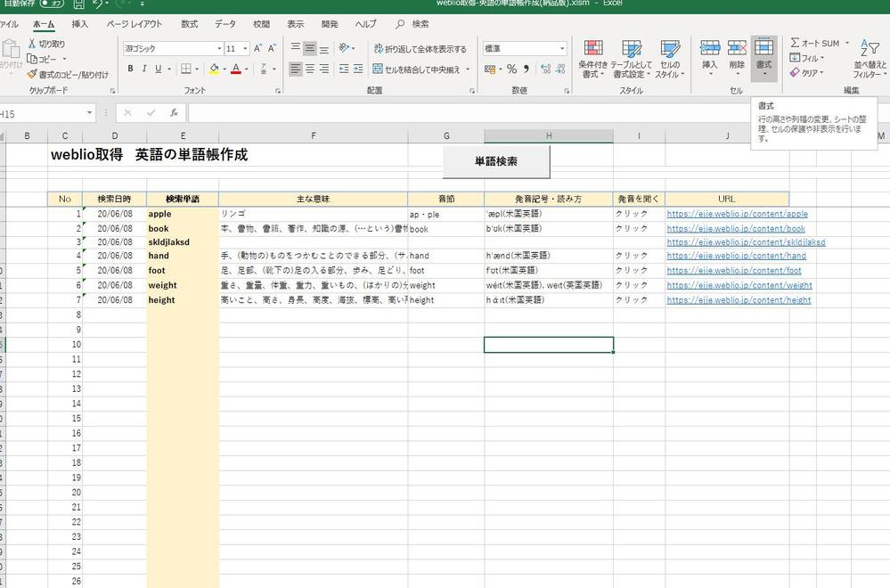The width and height of the screenshot is (890, 588).
Task: Center text horizontally
Action: (x=310, y=69)
